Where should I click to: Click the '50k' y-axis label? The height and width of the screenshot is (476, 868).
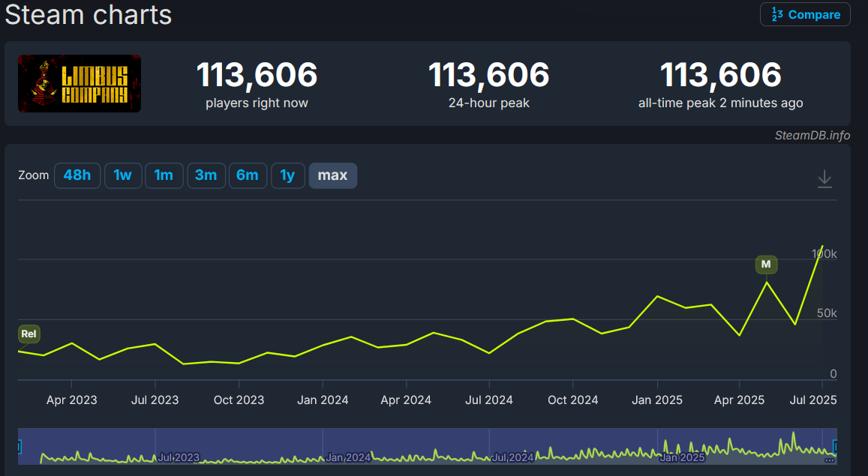827,313
